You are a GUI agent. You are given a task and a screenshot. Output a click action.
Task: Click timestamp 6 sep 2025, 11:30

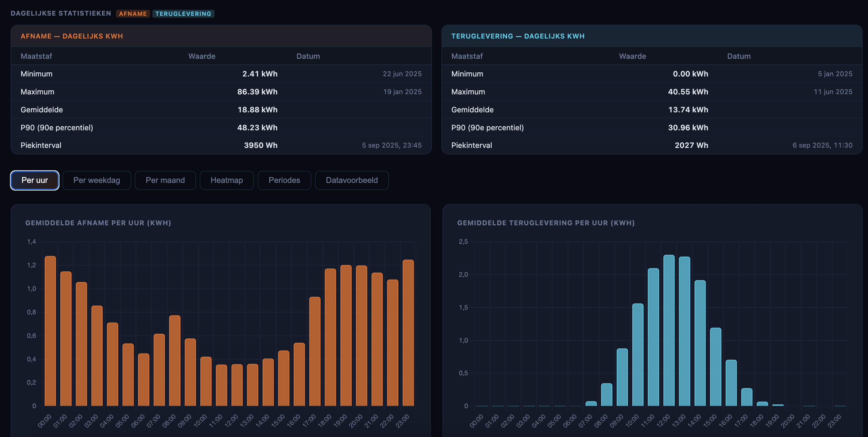click(x=822, y=146)
